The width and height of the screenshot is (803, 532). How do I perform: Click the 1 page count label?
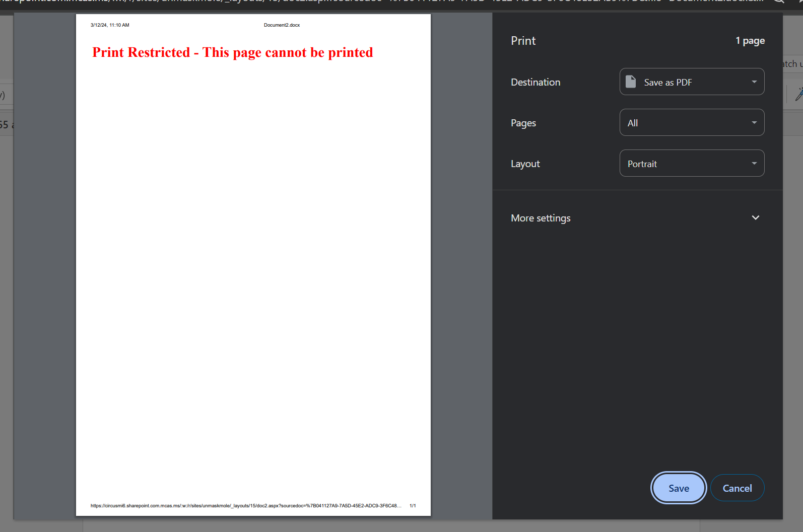[x=750, y=41]
